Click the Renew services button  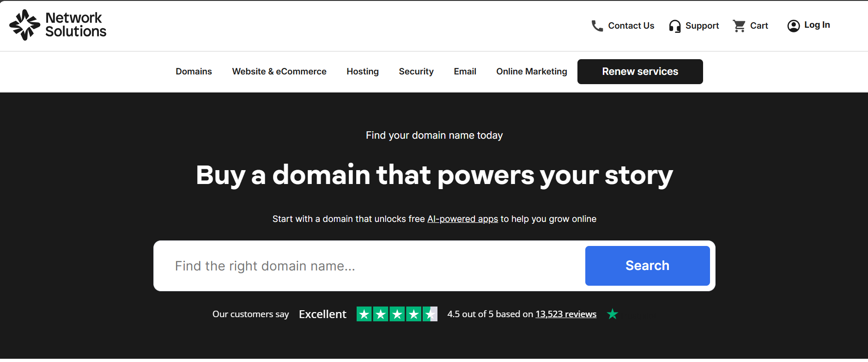640,72
